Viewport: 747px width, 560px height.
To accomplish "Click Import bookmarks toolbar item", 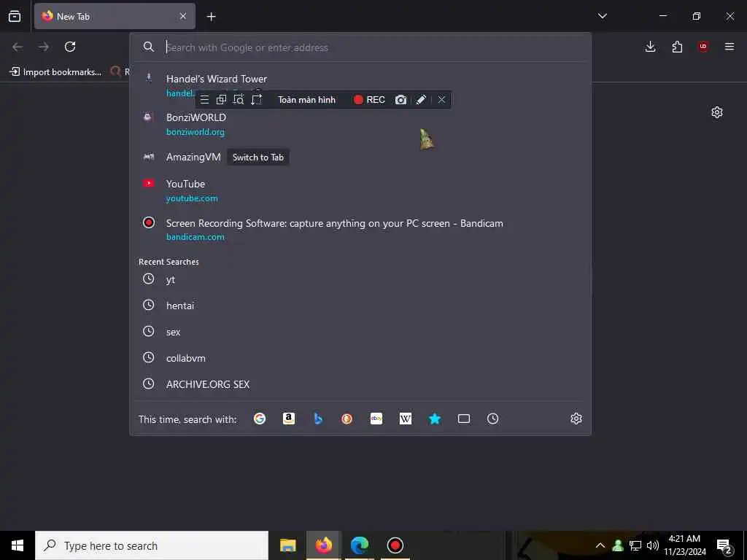I will pyautogui.click(x=55, y=72).
